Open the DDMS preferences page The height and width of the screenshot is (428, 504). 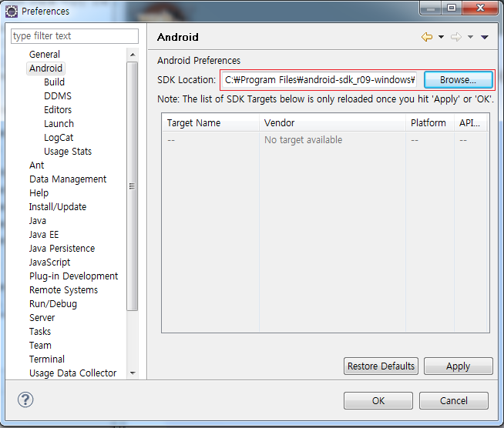[58, 95]
